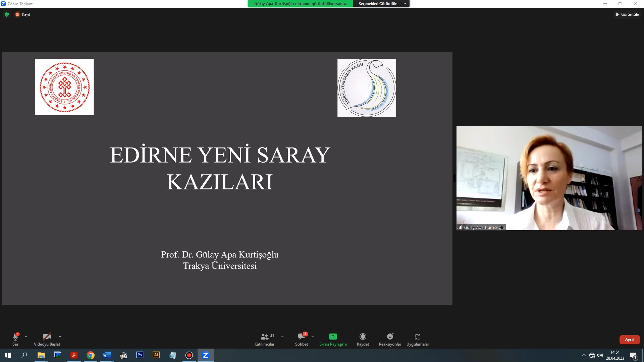Expand participants options arrow

point(282,337)
